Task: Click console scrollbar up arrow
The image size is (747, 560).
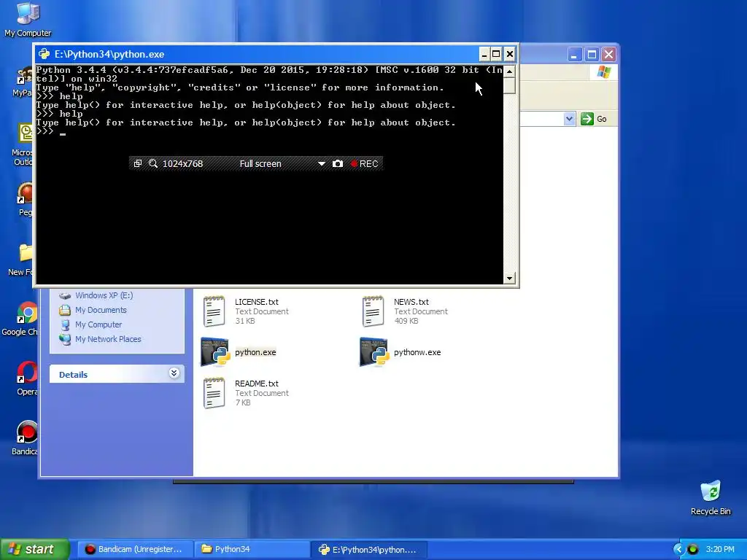Action: 509,71
